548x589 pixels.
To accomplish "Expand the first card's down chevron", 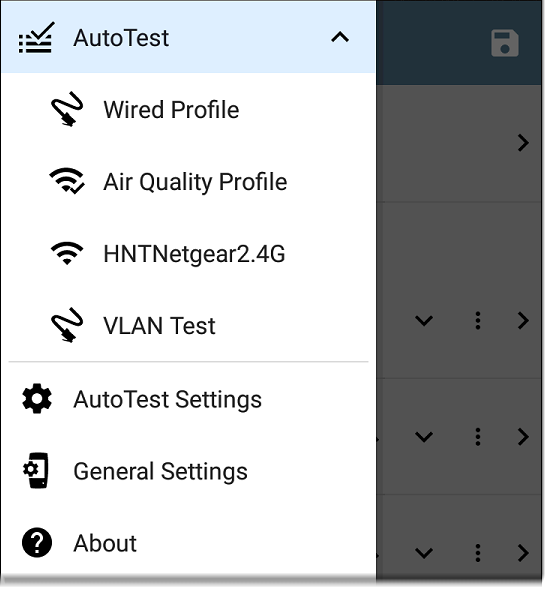I will (424, 321).
